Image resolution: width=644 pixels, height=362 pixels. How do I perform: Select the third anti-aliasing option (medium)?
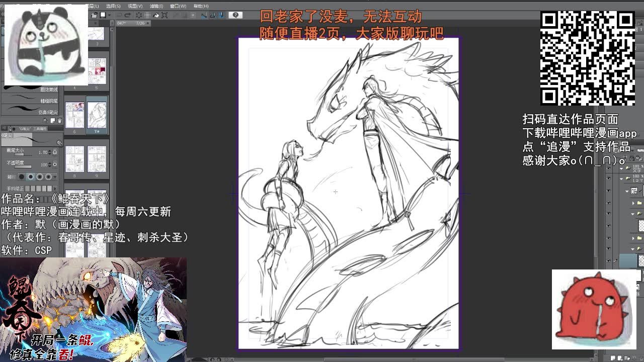coord(40,176)
